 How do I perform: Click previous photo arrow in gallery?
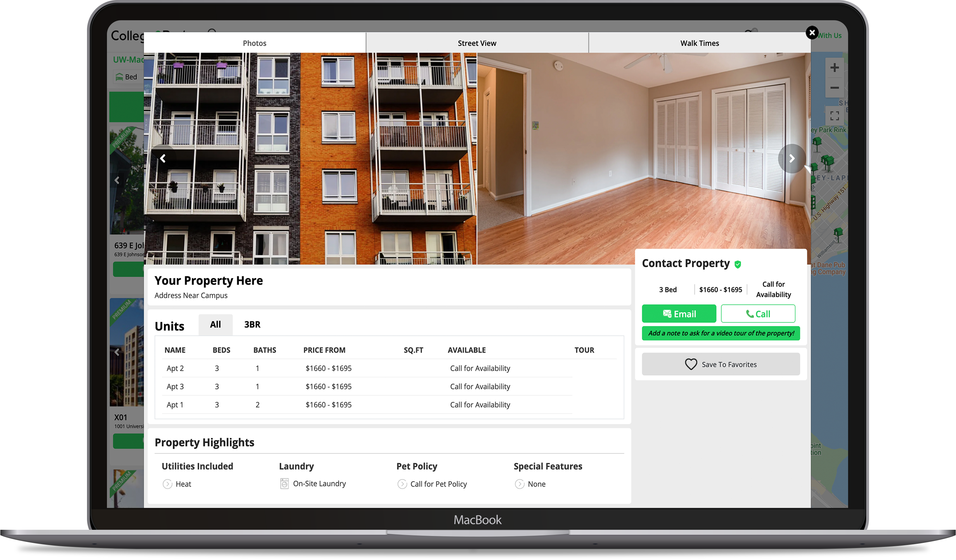(x=163, y=159)
